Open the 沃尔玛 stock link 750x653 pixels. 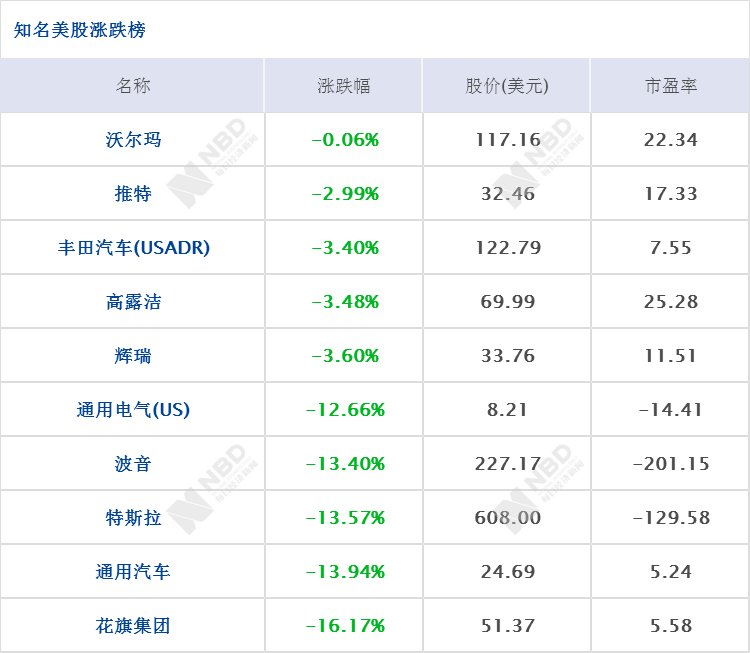coord(133,140)
